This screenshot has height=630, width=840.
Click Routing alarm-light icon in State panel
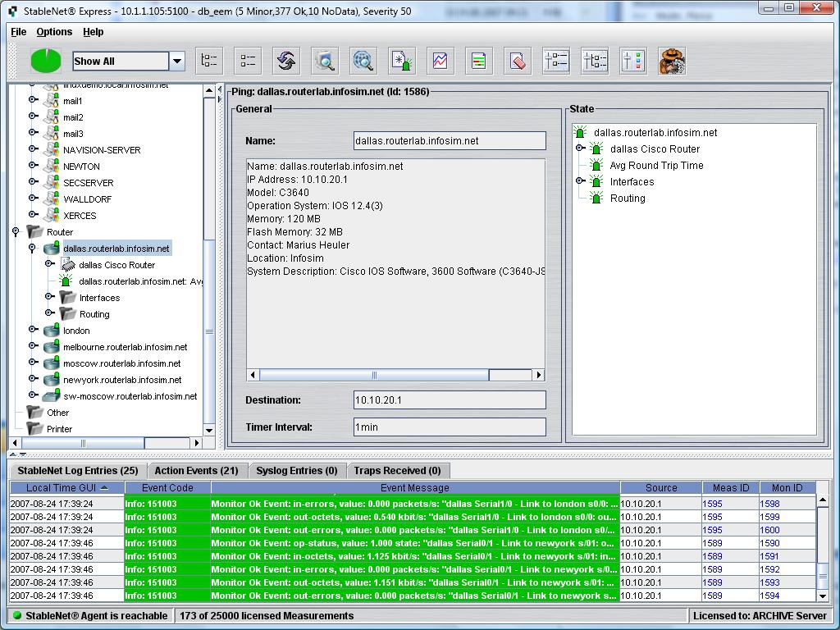pos(596,198)
